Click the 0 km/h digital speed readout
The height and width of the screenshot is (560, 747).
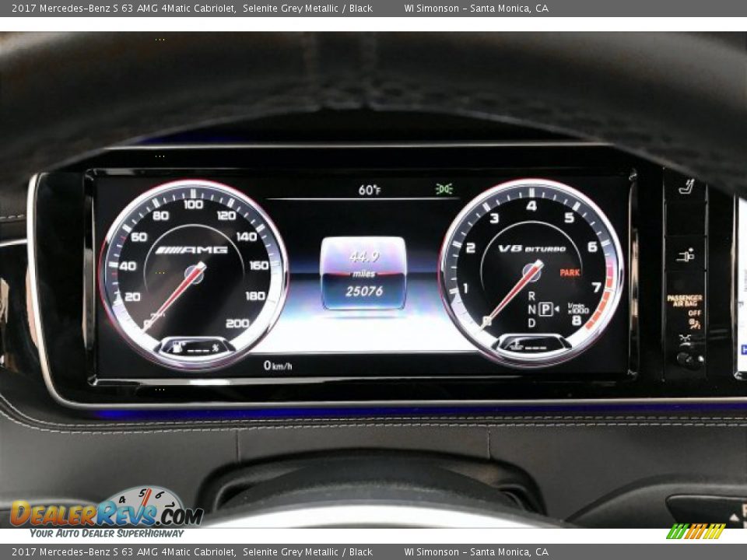coord(278,365)
